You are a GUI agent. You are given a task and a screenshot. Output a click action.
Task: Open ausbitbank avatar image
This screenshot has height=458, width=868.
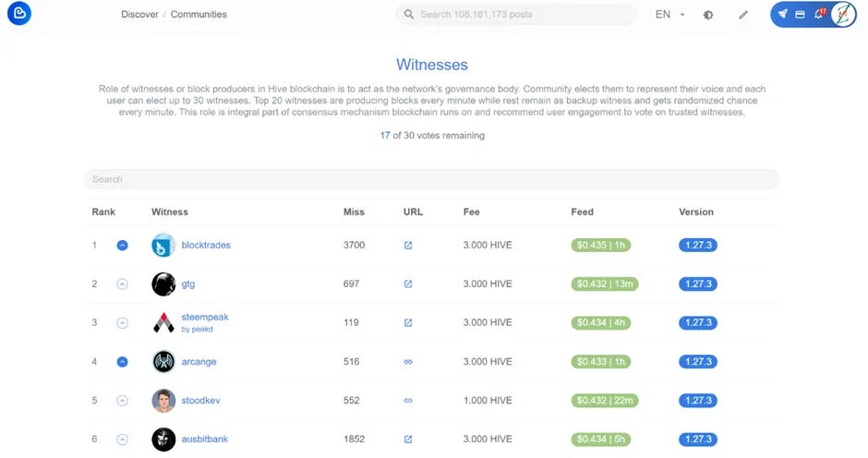pos(163,440)
